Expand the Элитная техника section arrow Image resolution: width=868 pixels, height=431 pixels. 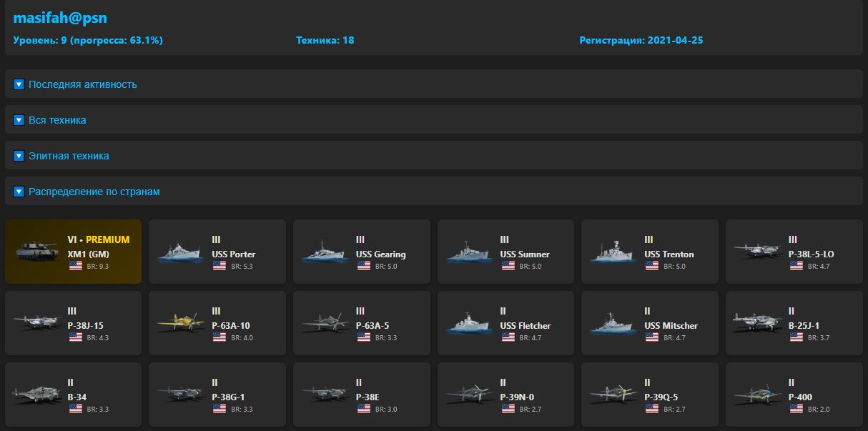tap(19, 156)
